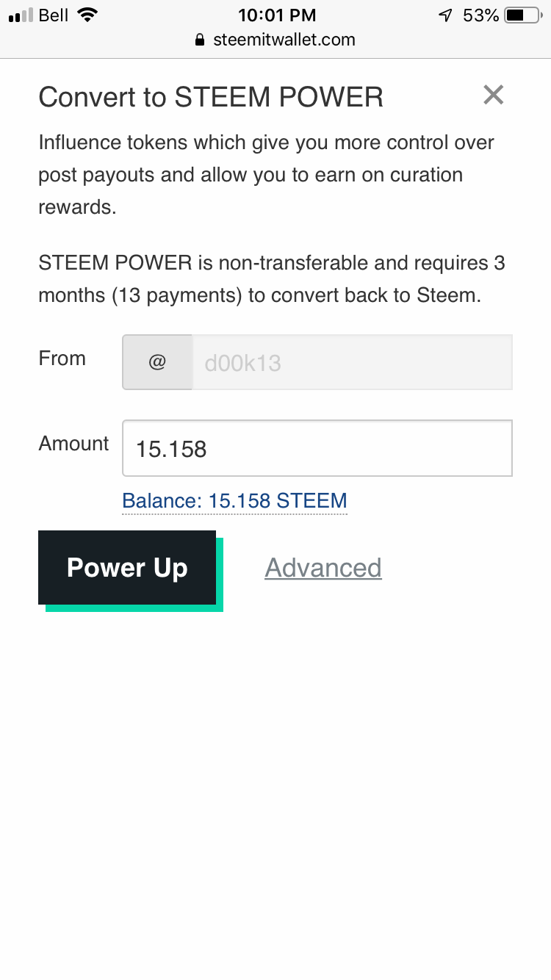Screen dimensions: 551x980
Task: Tap the 10:01 PM clock
Action: click(x=277, y=15)
